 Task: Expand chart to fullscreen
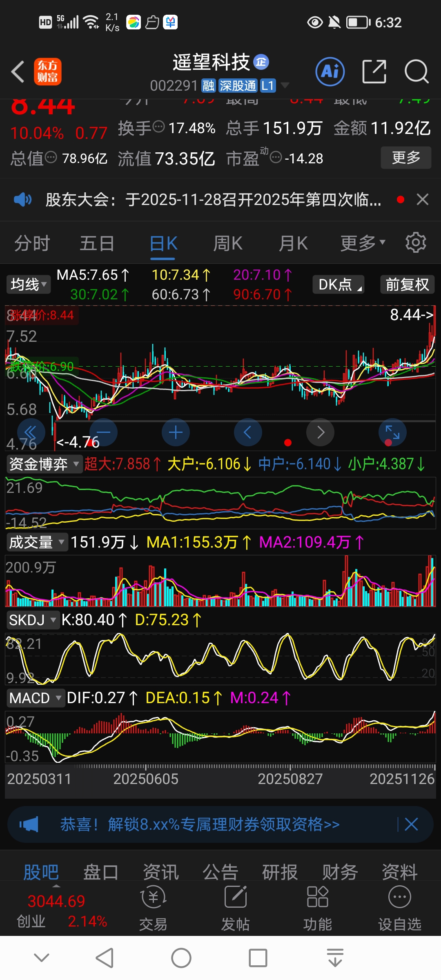click(392, 432)
